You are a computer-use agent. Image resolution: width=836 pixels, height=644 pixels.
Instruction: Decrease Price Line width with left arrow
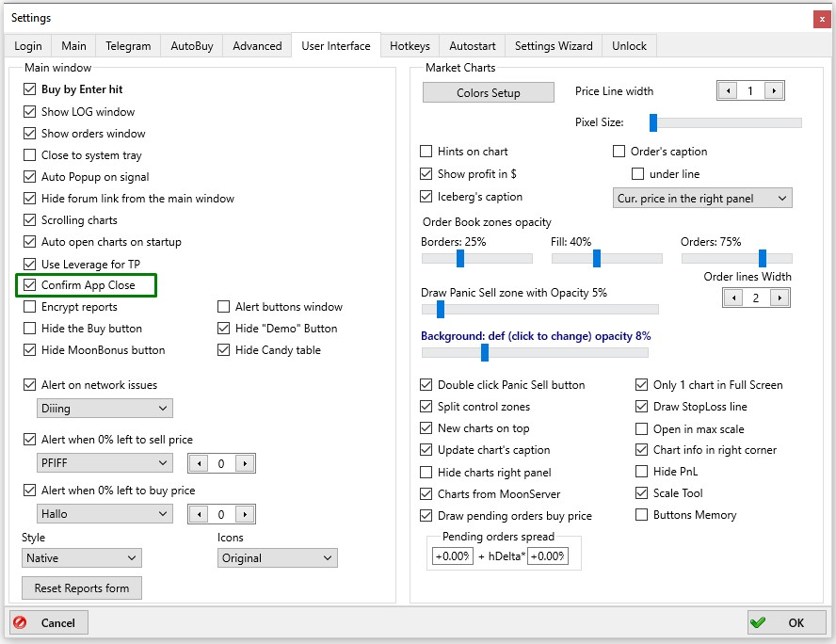(x=728, y=91)
